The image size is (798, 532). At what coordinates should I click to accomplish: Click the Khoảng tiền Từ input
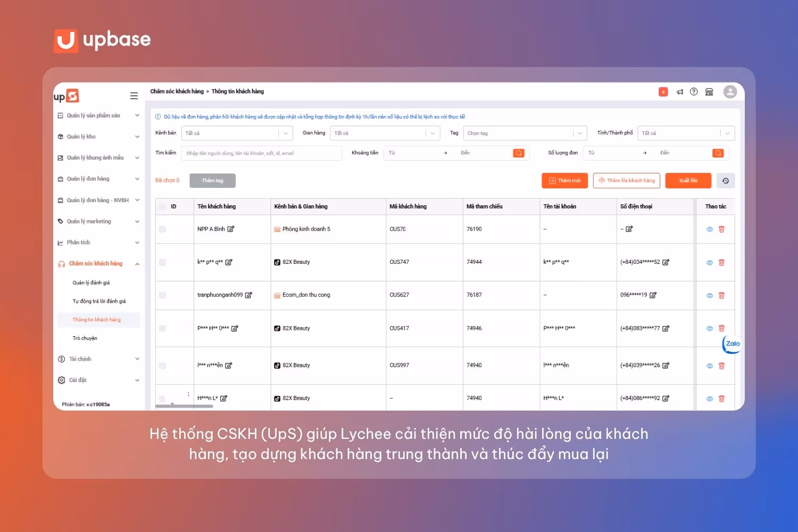[413, 153]
